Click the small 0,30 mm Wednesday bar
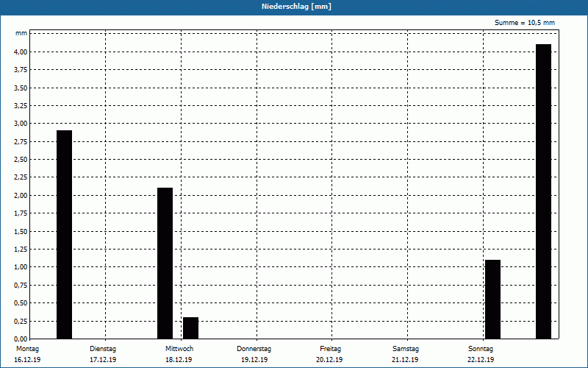Image resolution: width=588 pixels, height=368 pixels. [190, 328]
